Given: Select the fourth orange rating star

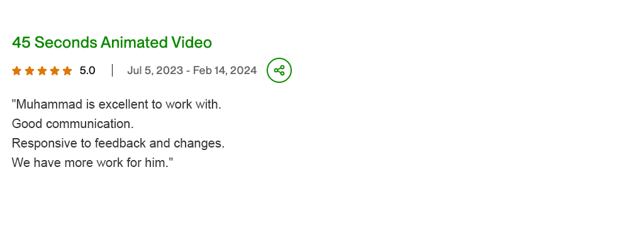Looking at the screenshot, I should point(55,71).
